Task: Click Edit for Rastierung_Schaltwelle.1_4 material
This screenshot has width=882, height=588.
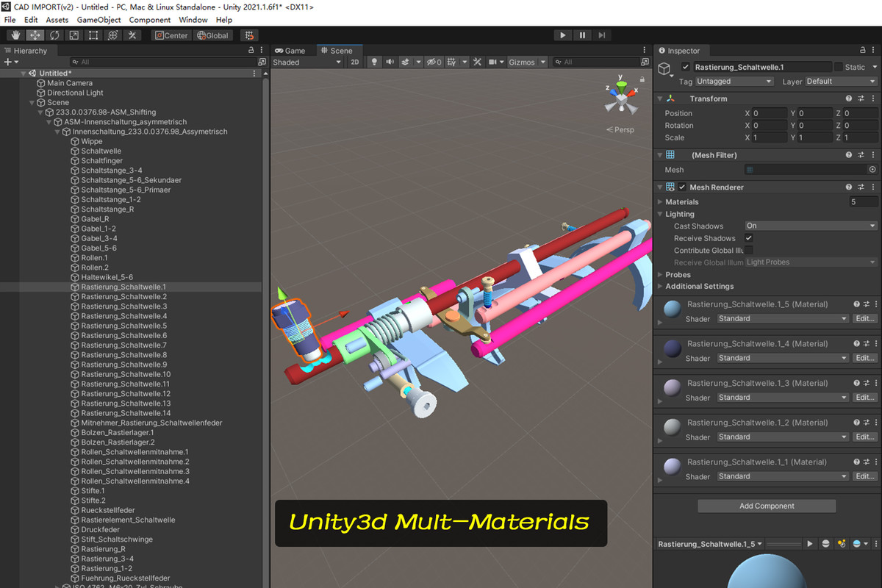Action: tap(865, 359)
